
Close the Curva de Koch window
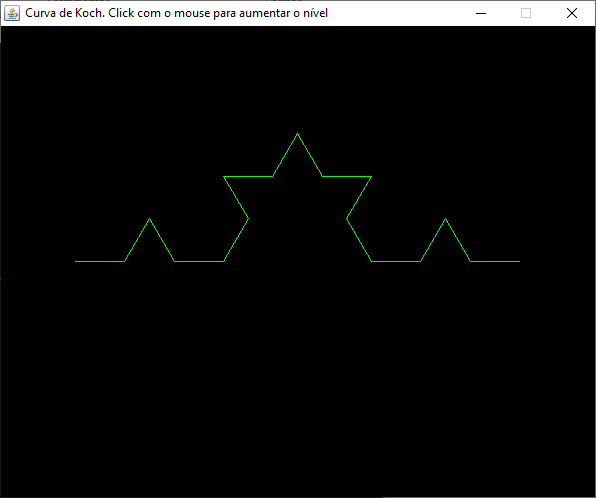pos(572,13)
